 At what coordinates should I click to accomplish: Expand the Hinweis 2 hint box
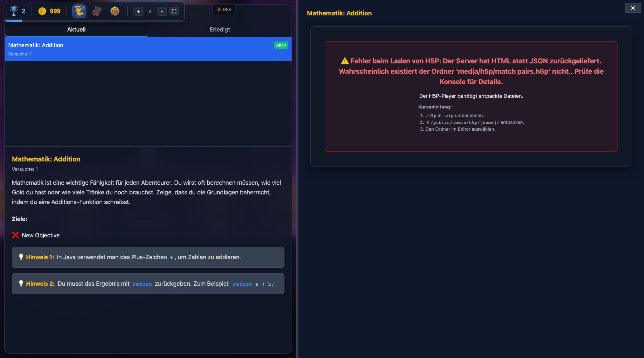[x=148, y=284]
